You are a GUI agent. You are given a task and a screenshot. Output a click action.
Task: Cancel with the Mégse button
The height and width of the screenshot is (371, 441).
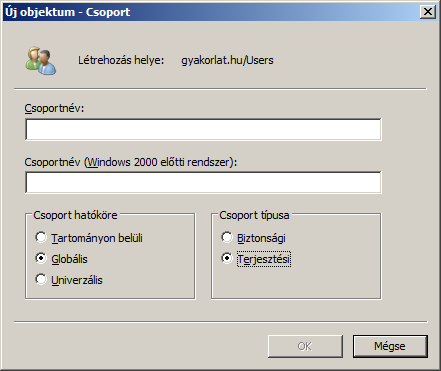pyautogui.click(x=390, y=346)
